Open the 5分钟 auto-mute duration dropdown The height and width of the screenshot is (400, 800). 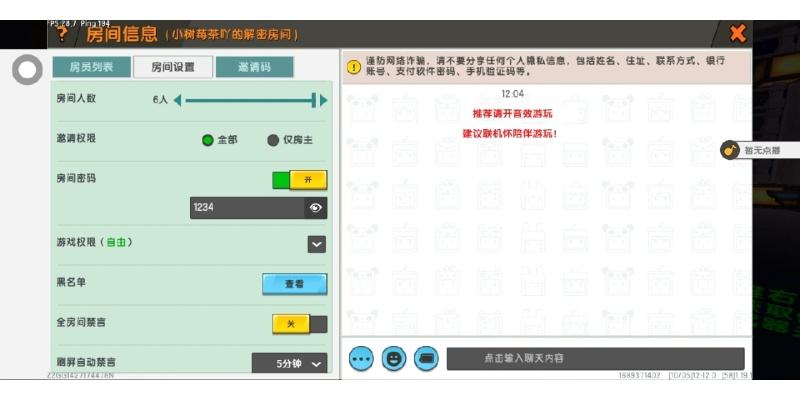(x=289, y=364)
